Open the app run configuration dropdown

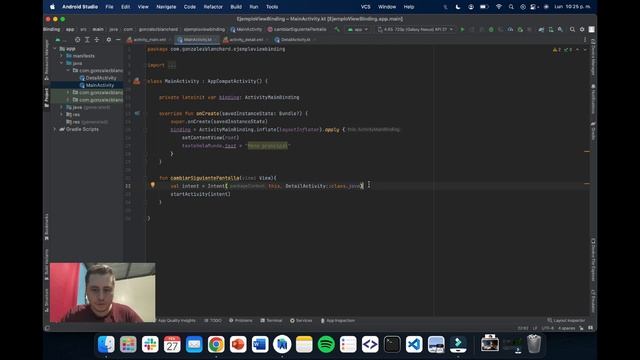click(358, 29)
